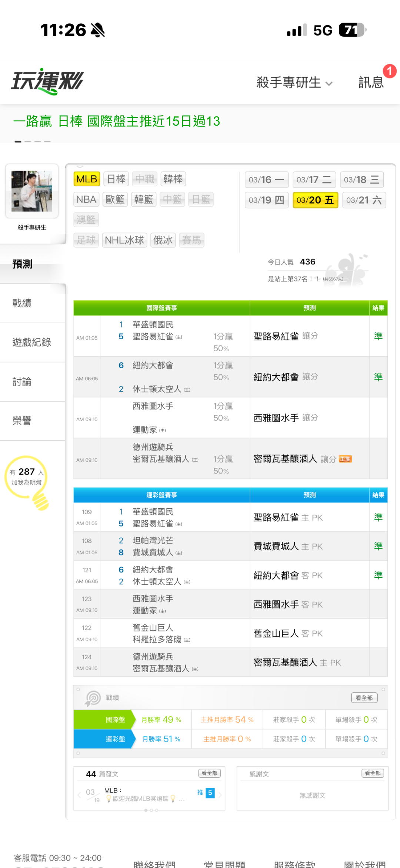Click 看全部 beside 44 篇發文

[x=210, y=773]
